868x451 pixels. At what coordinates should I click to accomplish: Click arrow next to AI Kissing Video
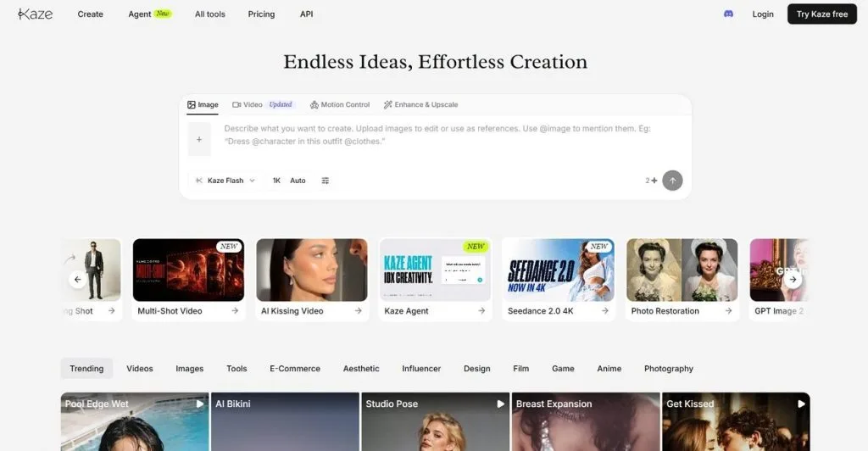tap(359, 311)
